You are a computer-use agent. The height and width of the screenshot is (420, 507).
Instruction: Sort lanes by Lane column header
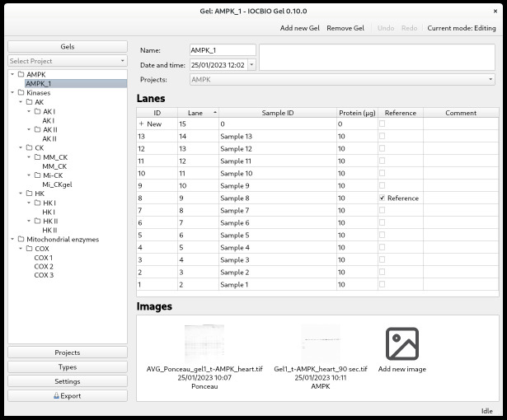(x=198, y=113)
